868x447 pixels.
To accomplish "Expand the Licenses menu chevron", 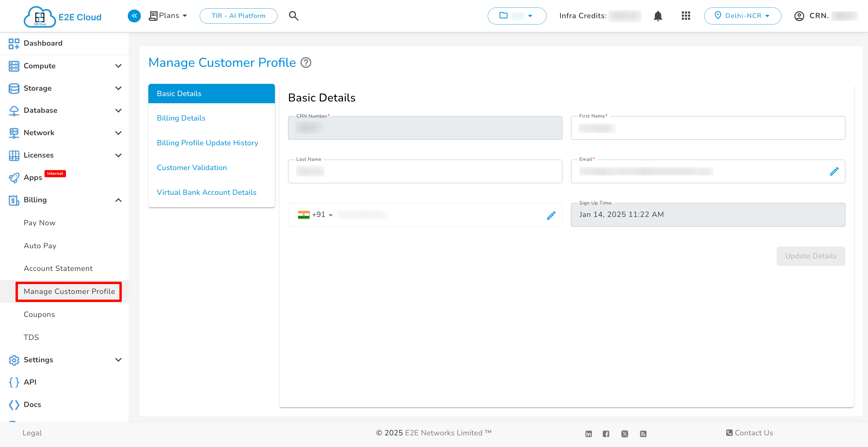I will [118, 155].
